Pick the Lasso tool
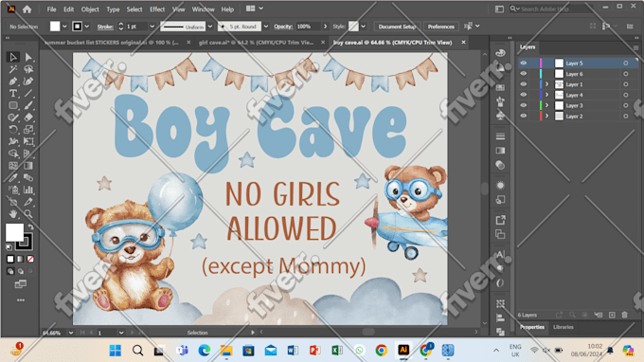The height and width of the screenshot is (362, 644). [x=28, y=69]
